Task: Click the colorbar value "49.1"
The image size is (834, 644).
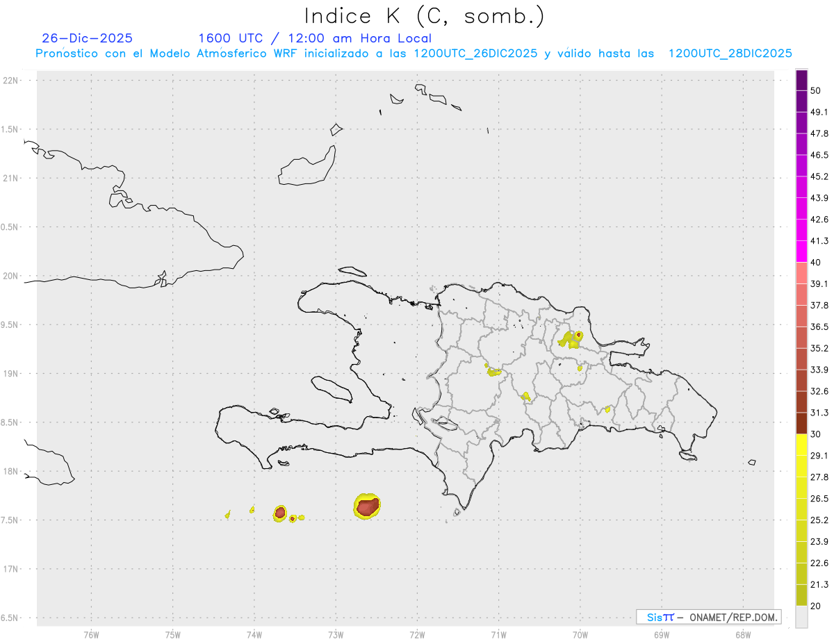Action: [819, 112]
